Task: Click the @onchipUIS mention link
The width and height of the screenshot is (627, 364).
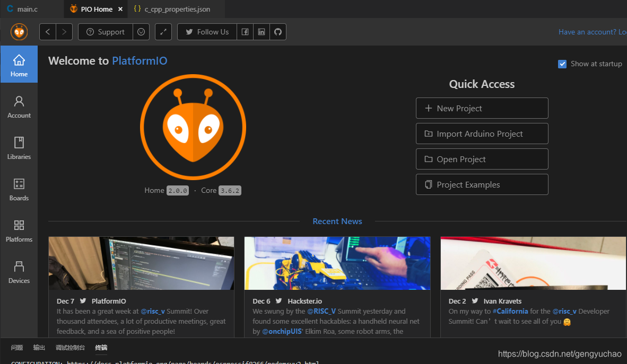Action: pos(282,331)
